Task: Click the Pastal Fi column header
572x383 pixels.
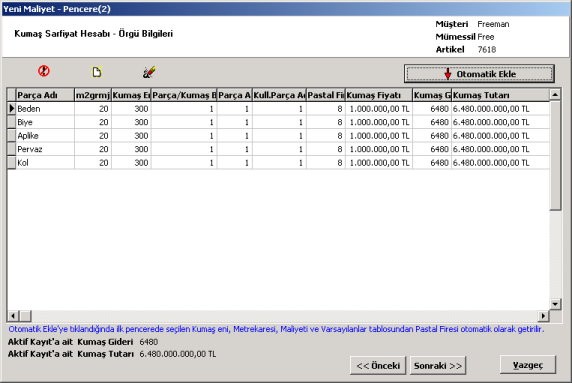Action: pos(325,95)
